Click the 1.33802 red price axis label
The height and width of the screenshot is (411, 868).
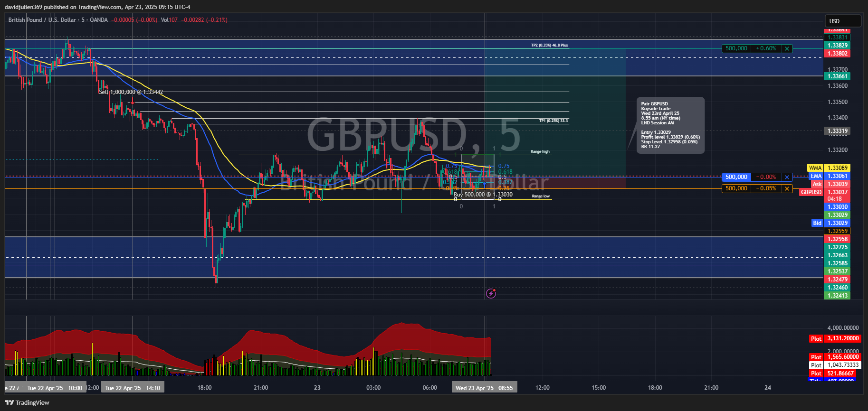coord(837,54)
